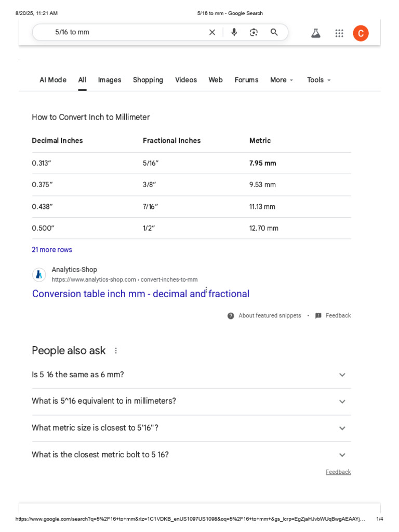Image resolution: width=399 pixels, height=532 pixels.
Task: Open People also ask options menu
Action: 116,351
